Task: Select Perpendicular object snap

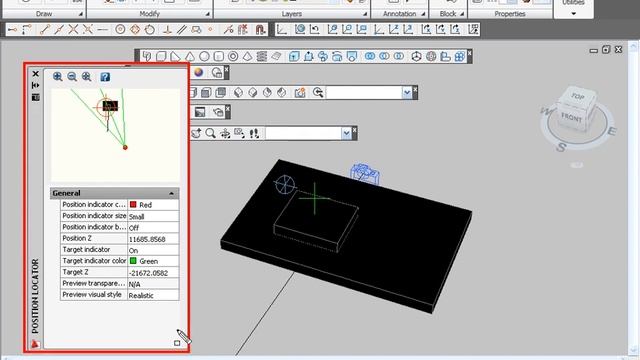Action: click(x=167, y=29)
